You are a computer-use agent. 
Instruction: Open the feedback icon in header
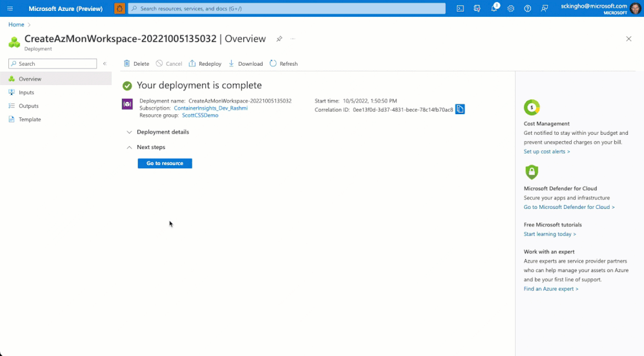[544, 8]
